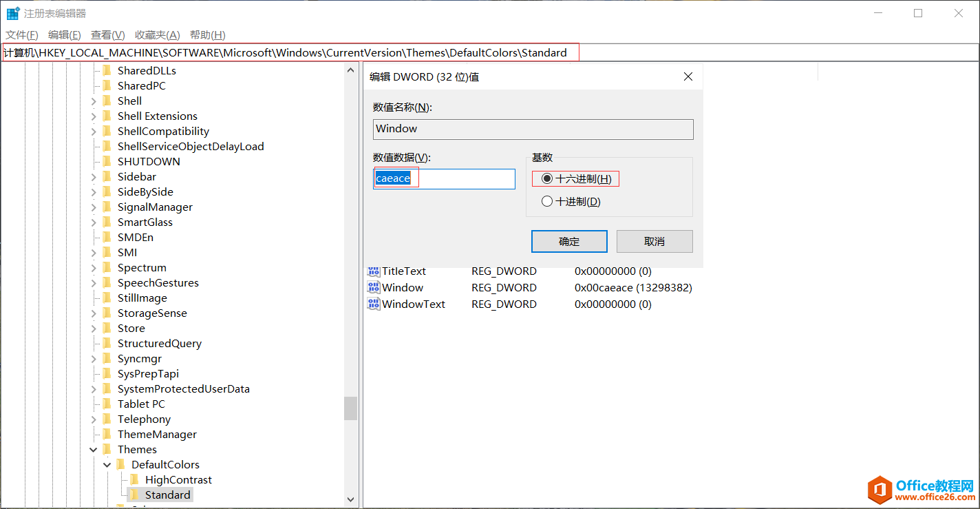Open the 文件(F) menu
The height and width of the screenshot is (509, 980).
pos(22,34)
